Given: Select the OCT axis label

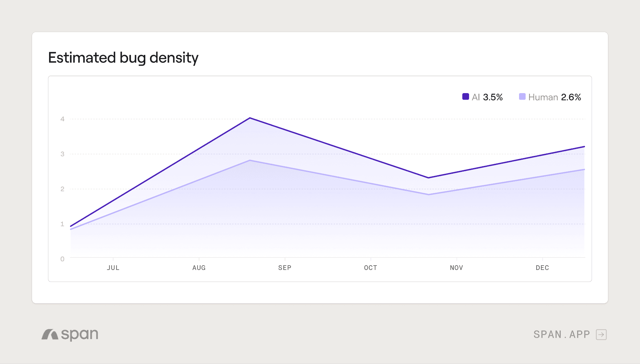Looking at the screenshot, I should coord(371,268).
